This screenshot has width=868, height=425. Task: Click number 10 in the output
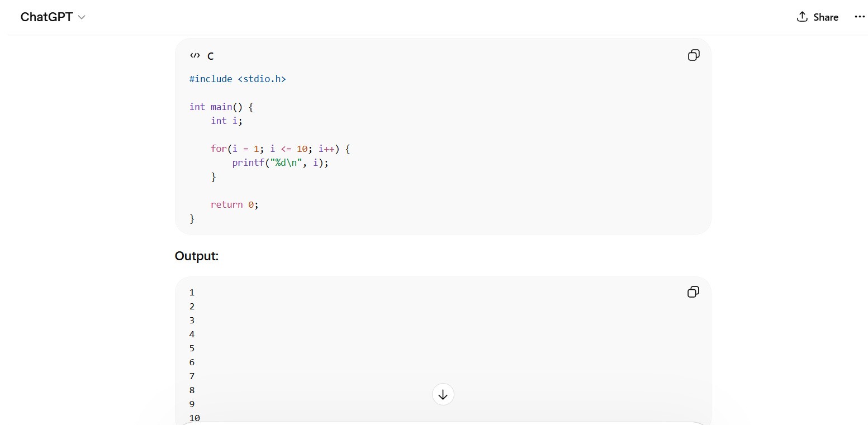(x=195, y=417)
